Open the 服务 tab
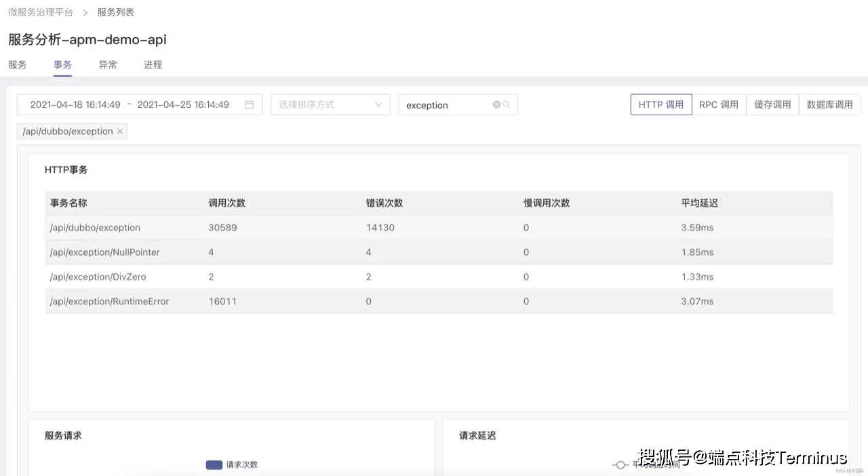868x476 pixels. click(18, 65)
